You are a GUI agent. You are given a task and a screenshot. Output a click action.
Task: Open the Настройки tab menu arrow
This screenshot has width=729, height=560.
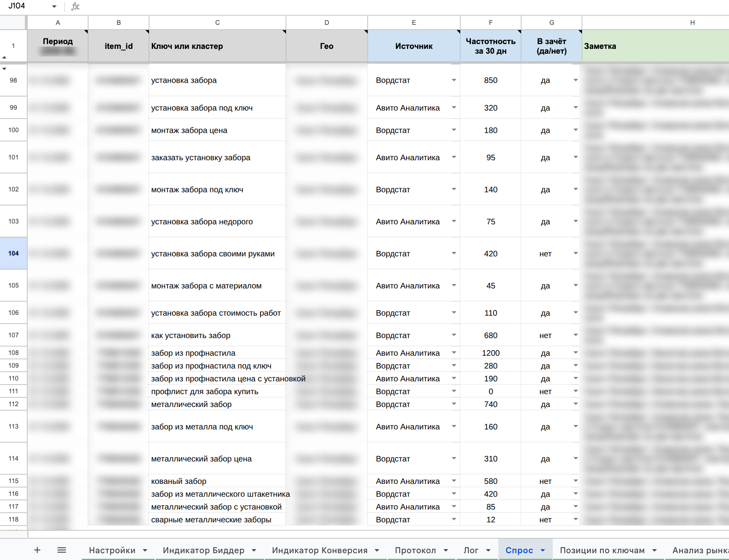coord(145,550)
